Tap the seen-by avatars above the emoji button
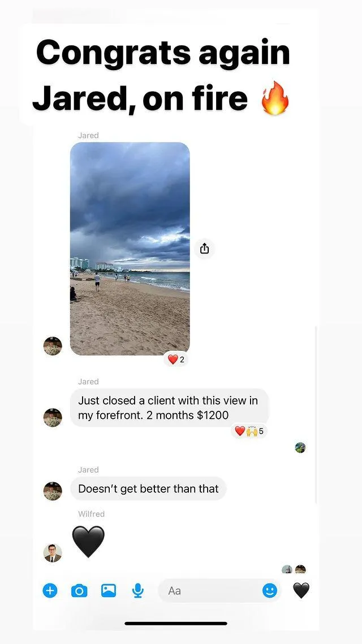This screenshot has width=362, height=644. click(x=294, y=569)
